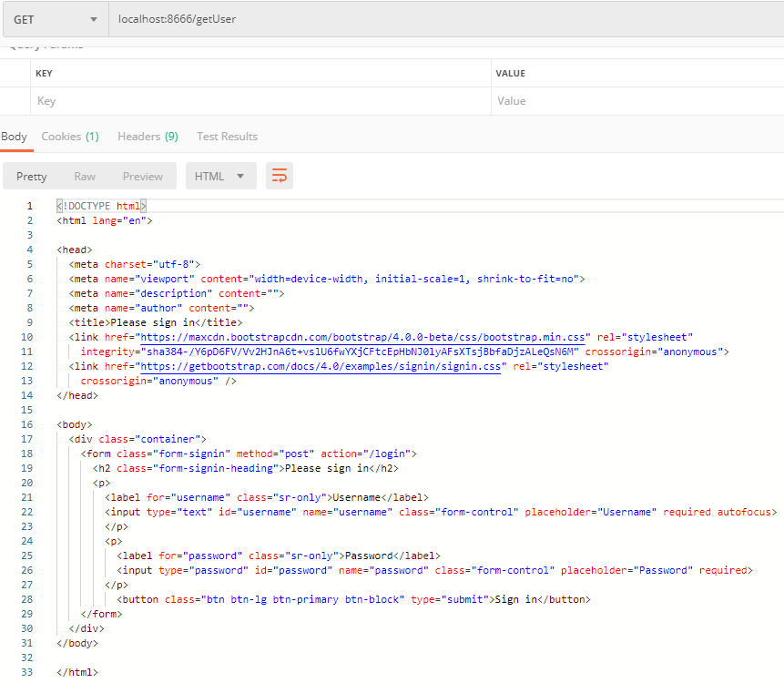Click the KEY column header
This screenshot has width=784, height=683.
pos(44,73)
